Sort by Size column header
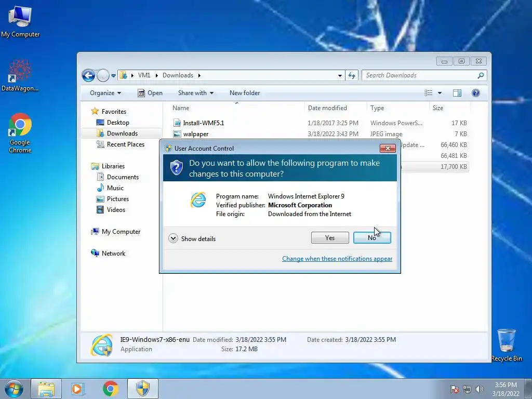 click(x=437, y=108)
